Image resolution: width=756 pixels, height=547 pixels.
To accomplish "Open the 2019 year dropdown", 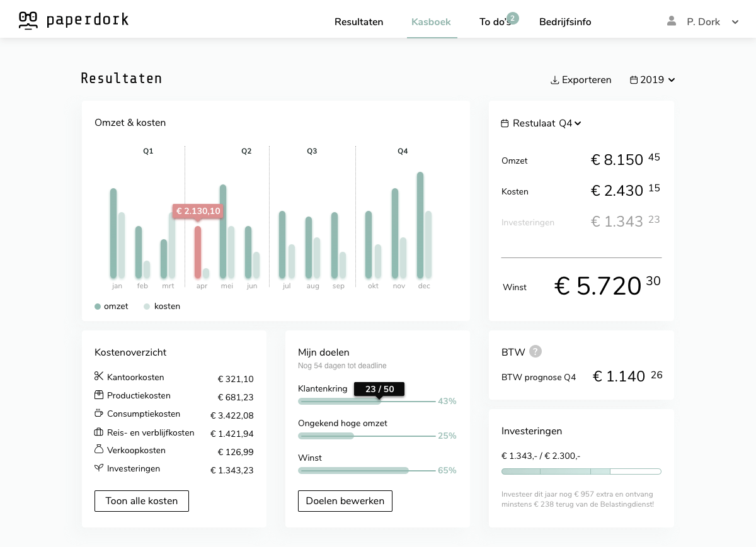I will pos(653,80).
